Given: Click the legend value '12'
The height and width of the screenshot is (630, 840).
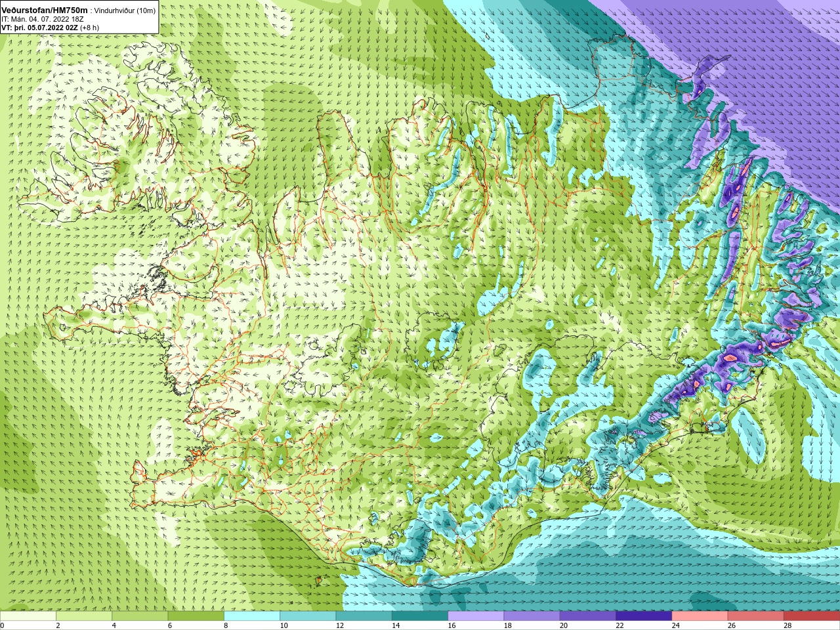Looking at the screenshot, I should click(339, 625).
